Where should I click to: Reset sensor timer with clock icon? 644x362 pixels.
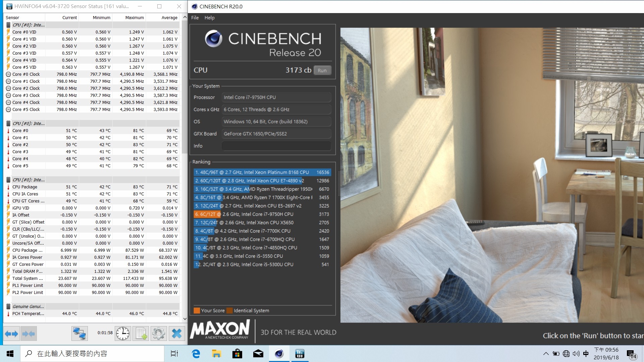(123, 334)
